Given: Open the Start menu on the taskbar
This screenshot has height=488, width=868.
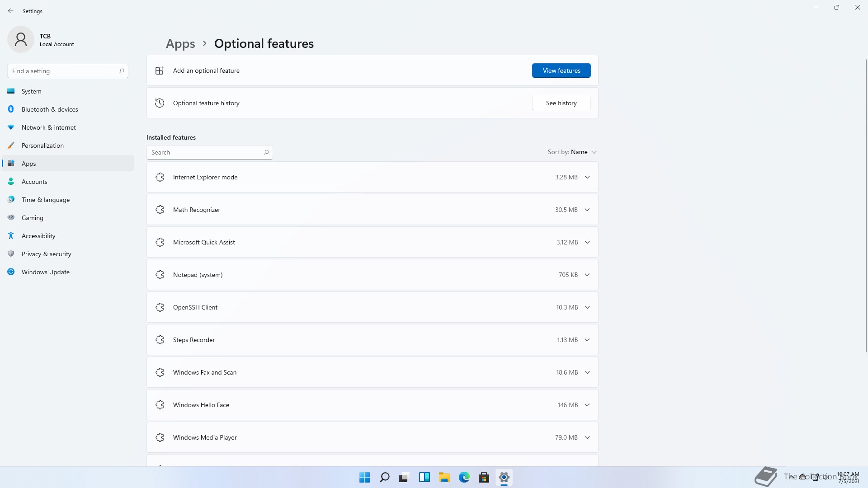Looking at the screenshot, I should (364, 477).
